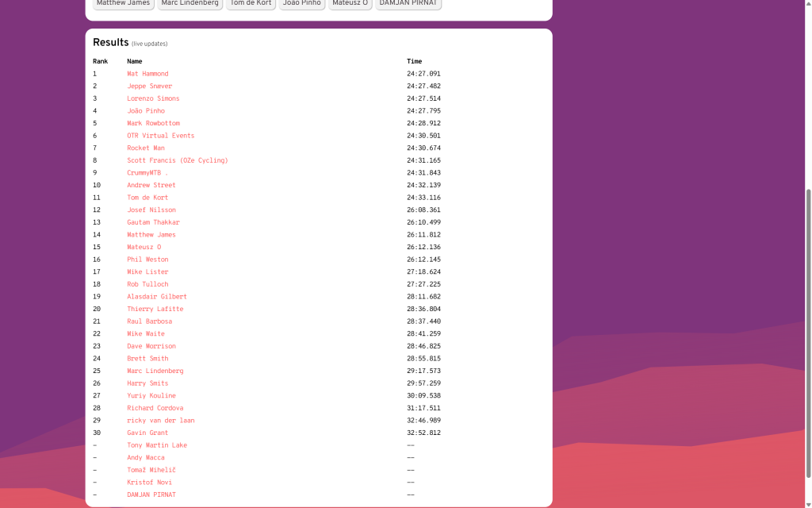Select Josef Nilsson in rank 12
The width and height of the screenshot is (812, 508).
coord(151,210)
